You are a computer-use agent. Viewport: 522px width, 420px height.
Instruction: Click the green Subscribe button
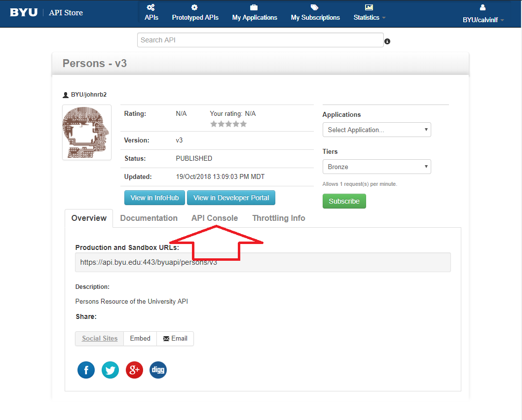point(344,201)
